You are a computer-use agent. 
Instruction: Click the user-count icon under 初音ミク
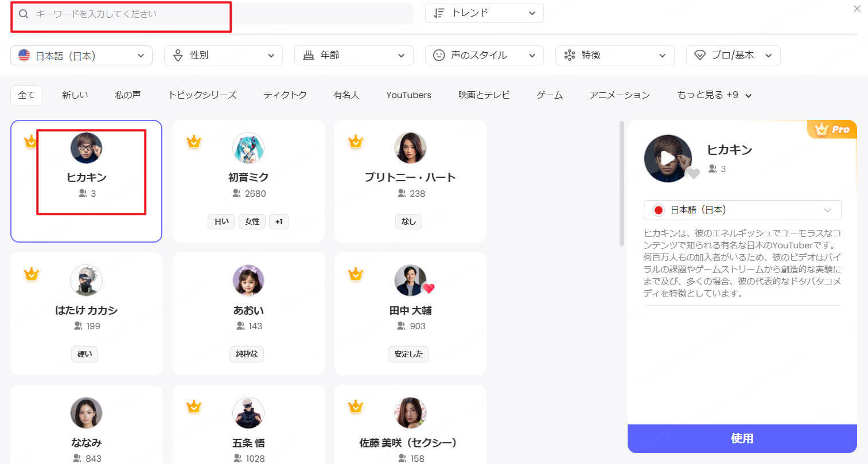point(236,194)
